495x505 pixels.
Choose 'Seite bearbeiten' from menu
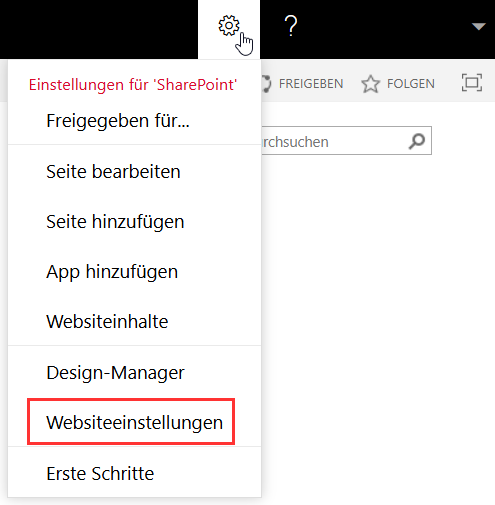135,172
